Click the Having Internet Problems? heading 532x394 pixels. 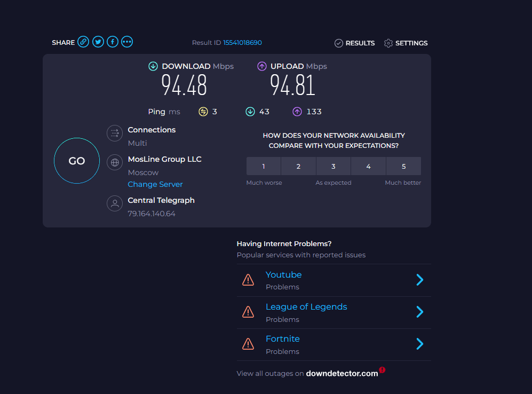[x=284, y=243]
